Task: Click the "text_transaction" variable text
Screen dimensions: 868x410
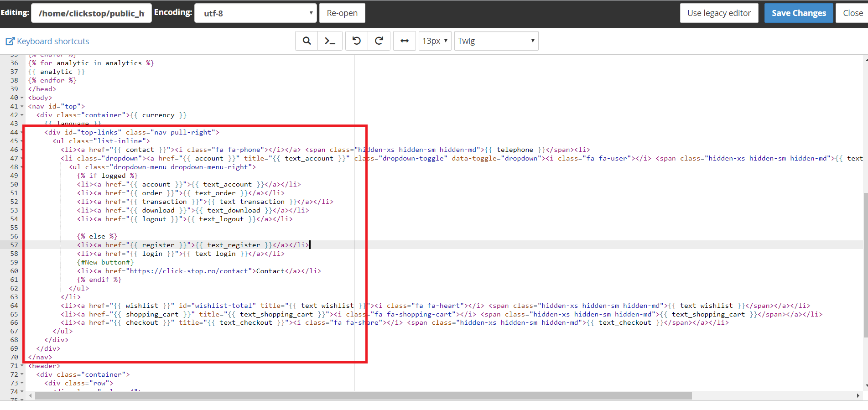Action: click(252, 202)
